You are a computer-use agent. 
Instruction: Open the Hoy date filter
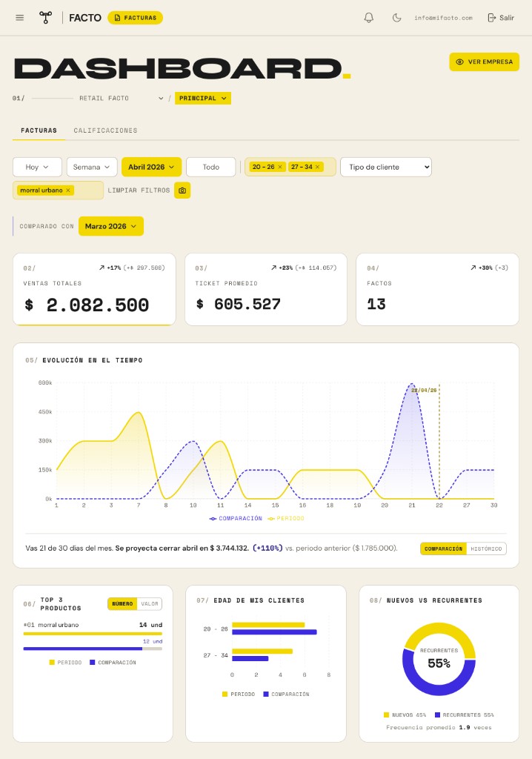pos(37,167)
